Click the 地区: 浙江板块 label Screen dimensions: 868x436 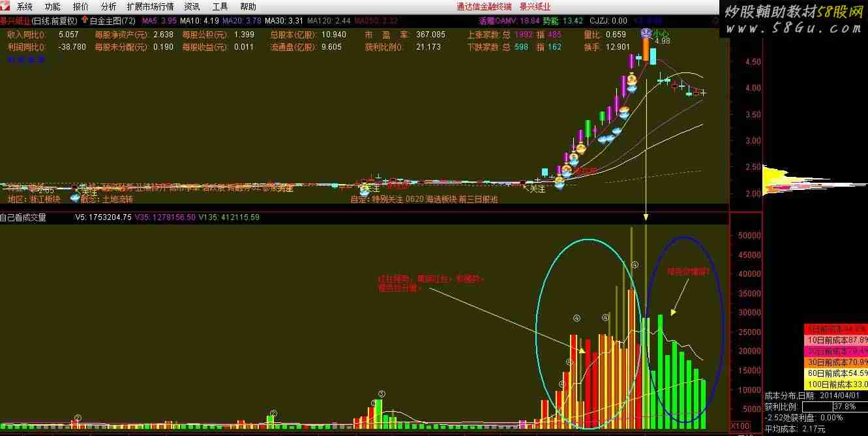[33, 199]
